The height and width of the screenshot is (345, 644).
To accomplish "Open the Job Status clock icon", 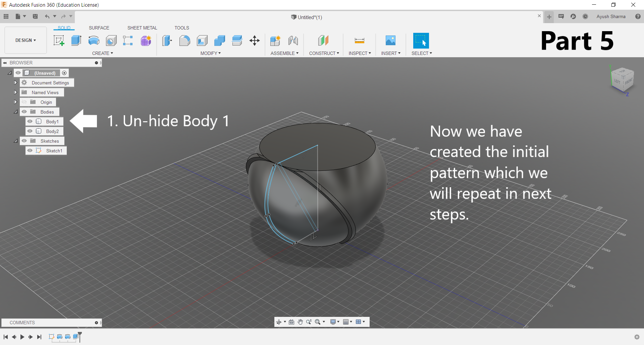I will pyautogui.click(x=585, y=16).
